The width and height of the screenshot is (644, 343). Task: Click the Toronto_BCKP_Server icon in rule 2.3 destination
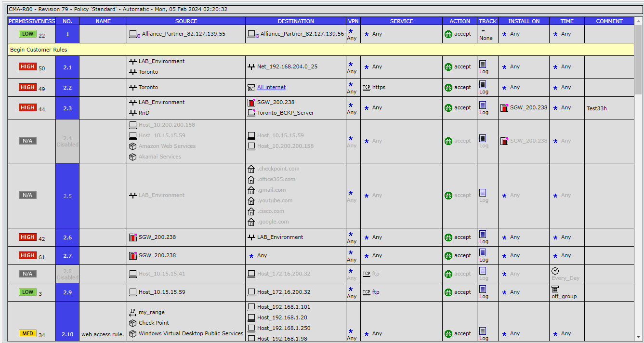click(251, 112)
